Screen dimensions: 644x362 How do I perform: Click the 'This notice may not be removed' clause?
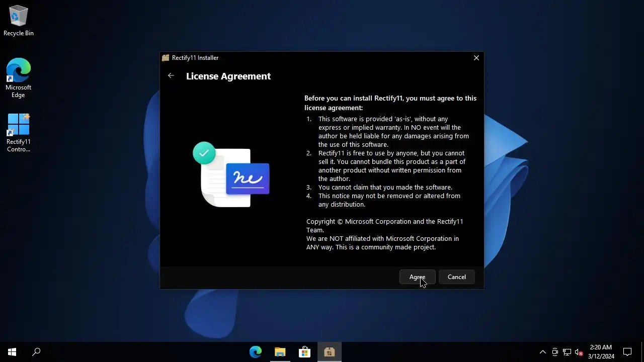[x=389, y=200]
